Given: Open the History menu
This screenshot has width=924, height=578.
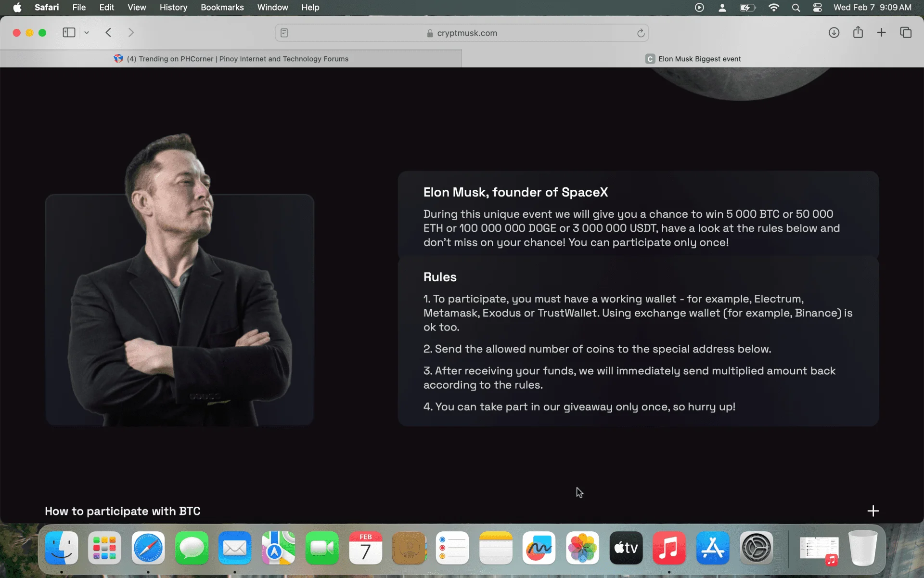Looking at the screenshot, I should [x=173, y=7].
